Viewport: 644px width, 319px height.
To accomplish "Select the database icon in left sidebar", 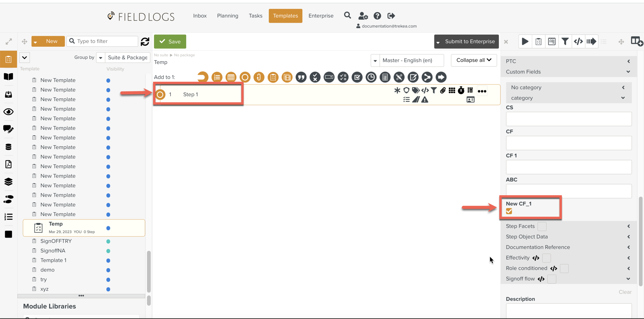I will 8,147.
